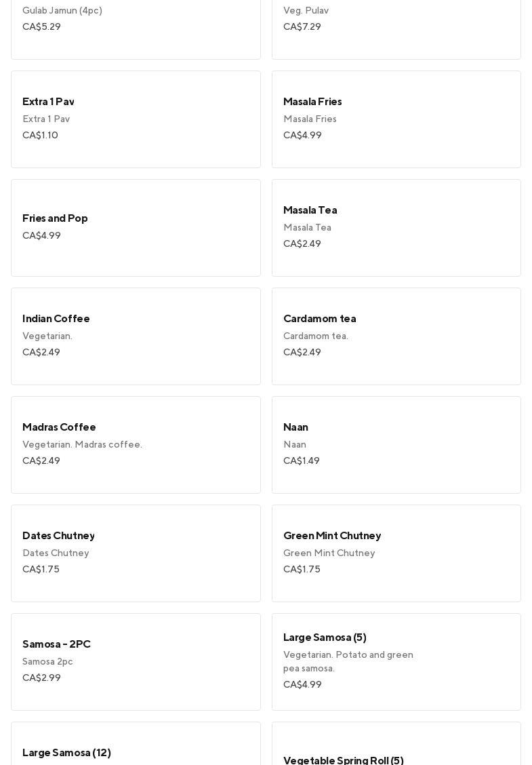Select the Madras Coffee card
Image resolution: width=532 pixels, height=765 pixels.
(x=136, y=445)
